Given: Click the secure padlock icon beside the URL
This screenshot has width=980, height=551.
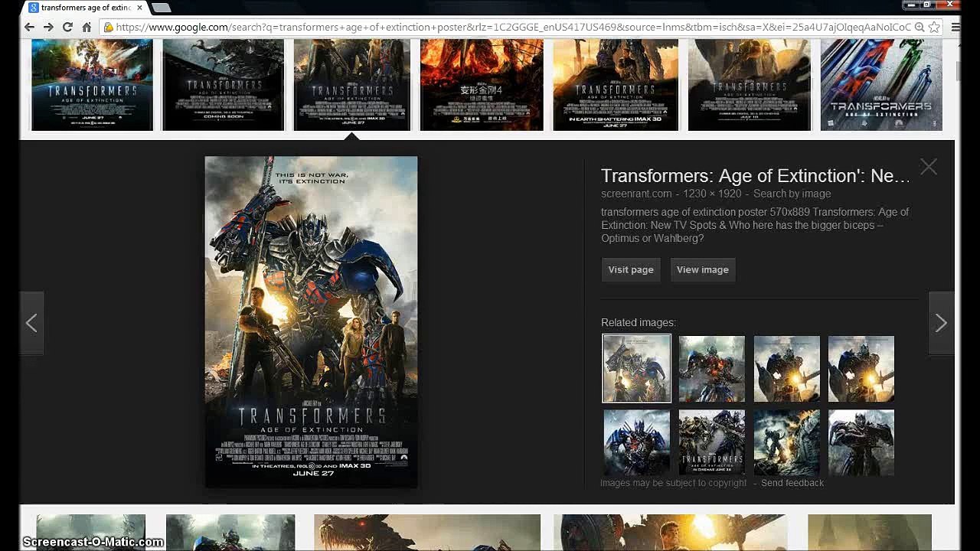Looking at the screenshot, I should pos(109,28).
